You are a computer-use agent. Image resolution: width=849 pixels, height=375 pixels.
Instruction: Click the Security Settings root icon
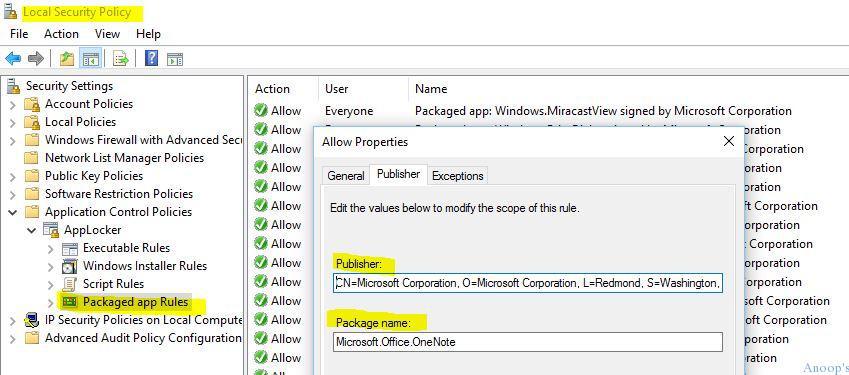(x=14, y=85)
